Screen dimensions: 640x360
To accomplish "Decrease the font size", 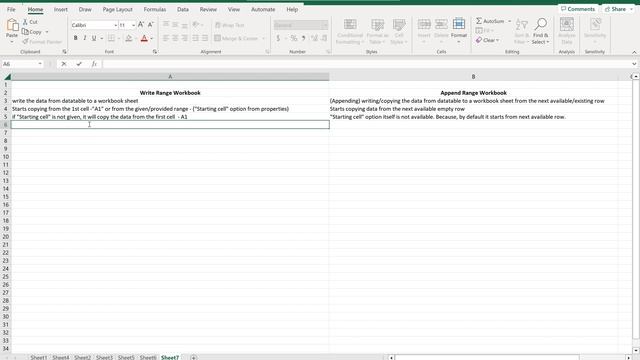I will 150,25.
